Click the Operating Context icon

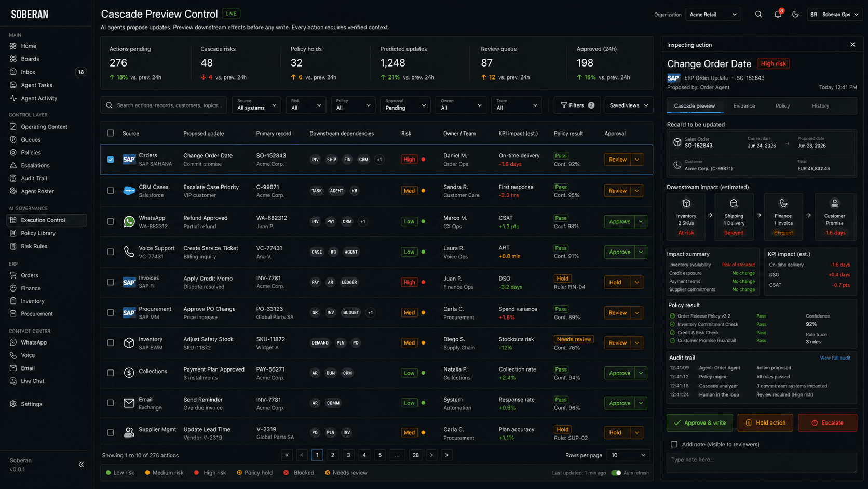pos(13,126)
